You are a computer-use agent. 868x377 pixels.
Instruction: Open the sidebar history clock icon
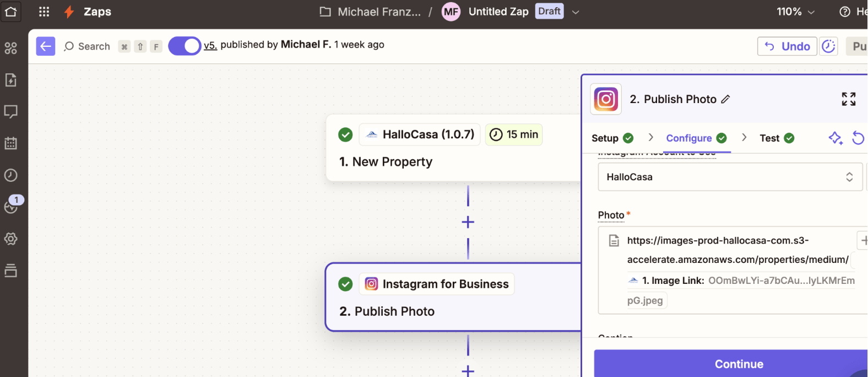pos(11,175)
